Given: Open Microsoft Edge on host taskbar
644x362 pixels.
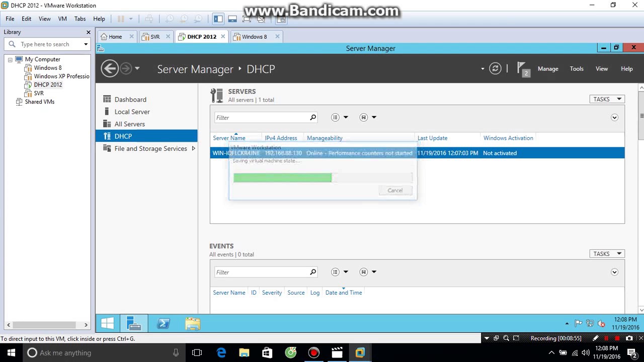Looking at the screenshot, I should point(221,352).
